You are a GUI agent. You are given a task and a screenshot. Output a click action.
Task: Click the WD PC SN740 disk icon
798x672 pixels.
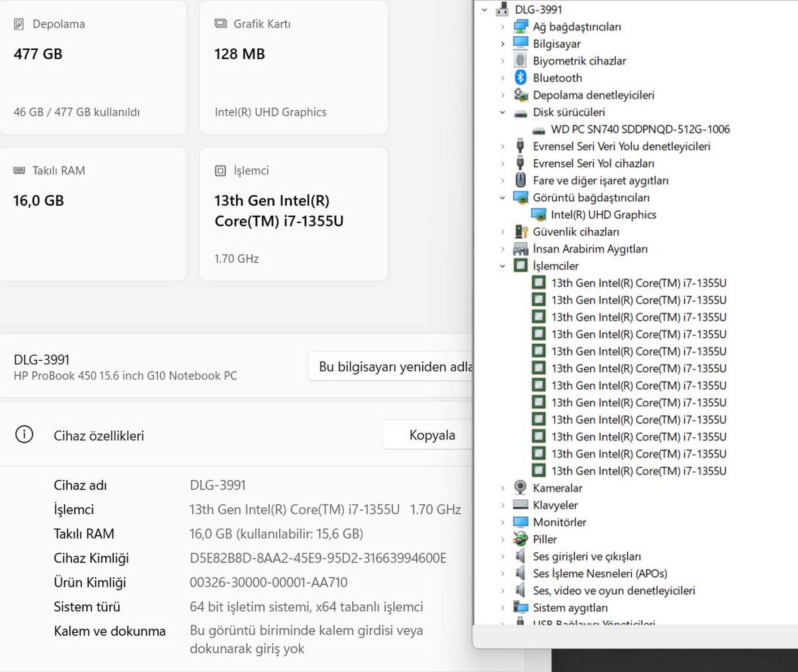click(x=539, y=130)
